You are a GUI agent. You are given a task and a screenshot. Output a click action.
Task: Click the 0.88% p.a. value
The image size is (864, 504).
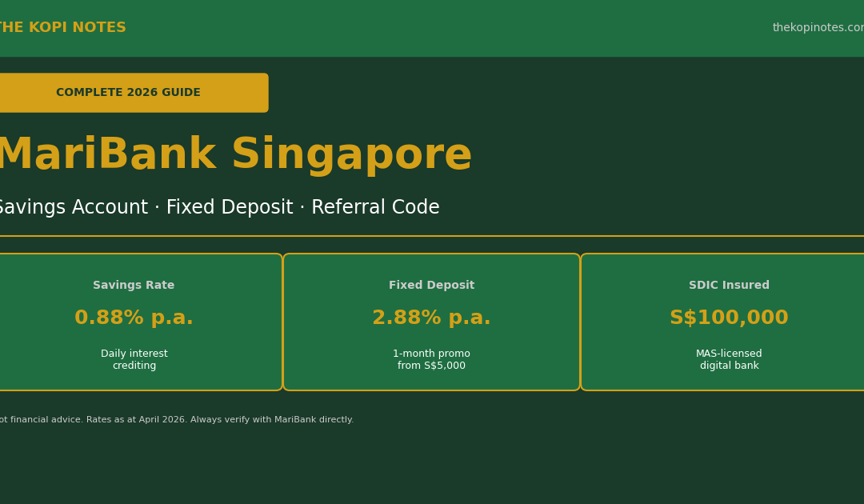point(134,318)
